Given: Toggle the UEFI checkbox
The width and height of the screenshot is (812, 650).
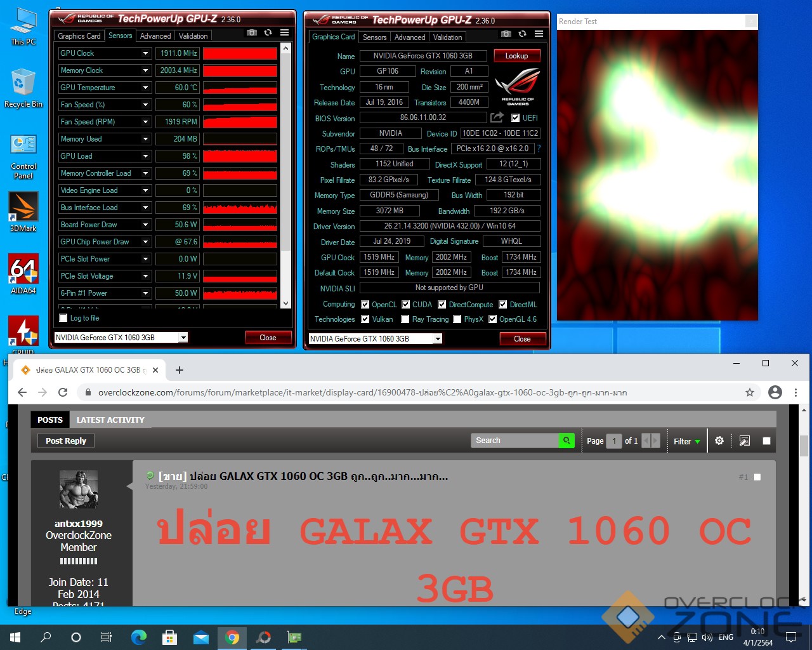Looking at the screenshot, I should click(515, 118).
